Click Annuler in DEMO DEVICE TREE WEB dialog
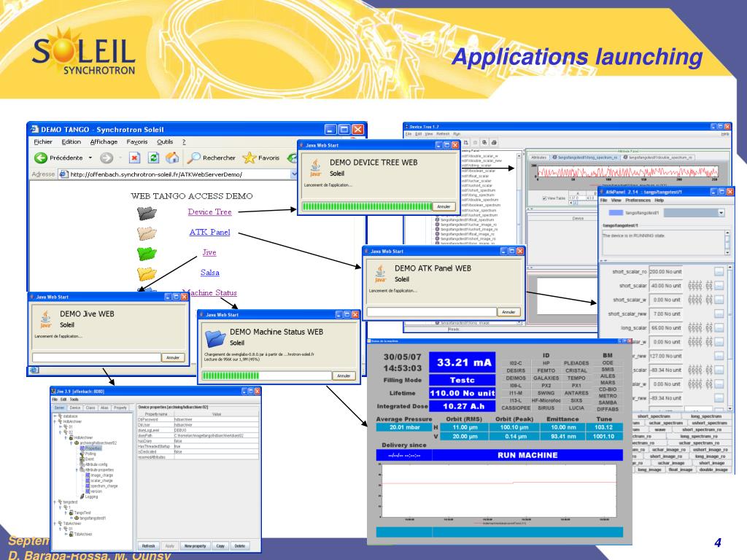The height and width of the screenshot is (560, 747). [x=444, y=206]
